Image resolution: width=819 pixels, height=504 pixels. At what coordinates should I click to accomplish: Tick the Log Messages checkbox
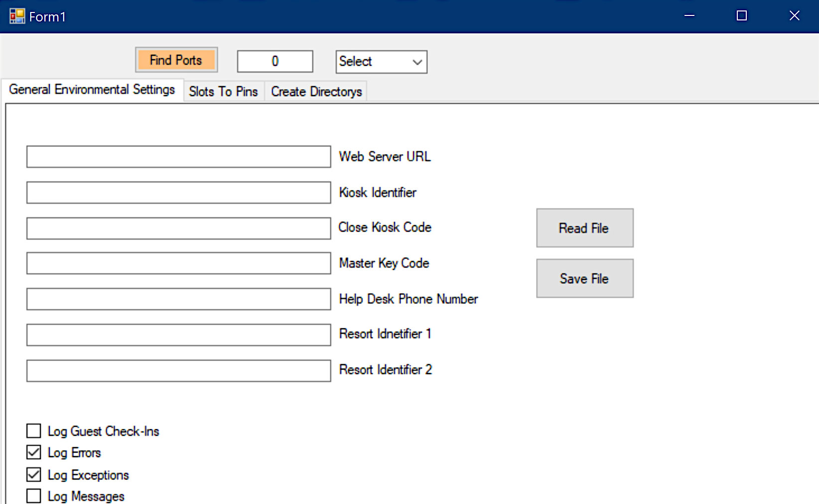click(34, 496)
